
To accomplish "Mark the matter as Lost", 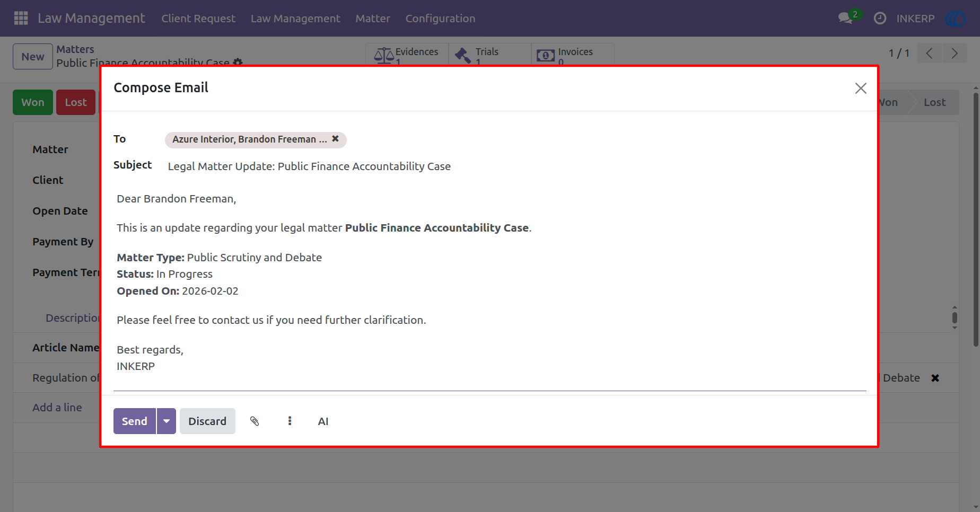I will 76,102.
